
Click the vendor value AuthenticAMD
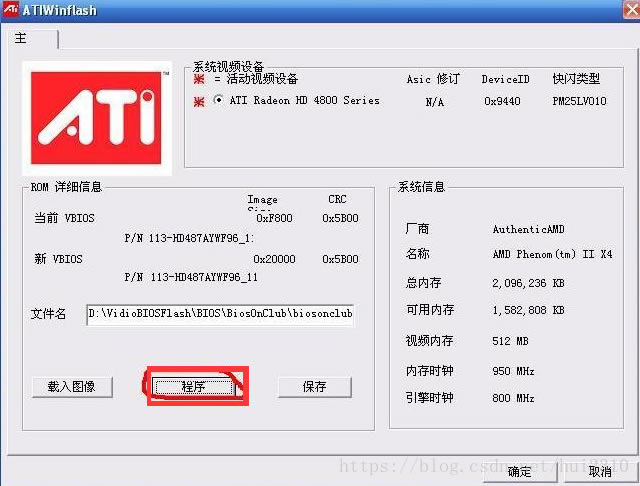click(529, 229)
